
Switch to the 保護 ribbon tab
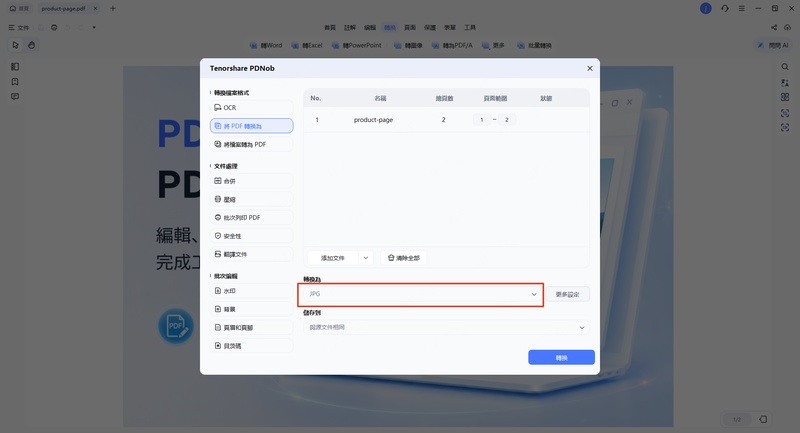pos(430,28)
